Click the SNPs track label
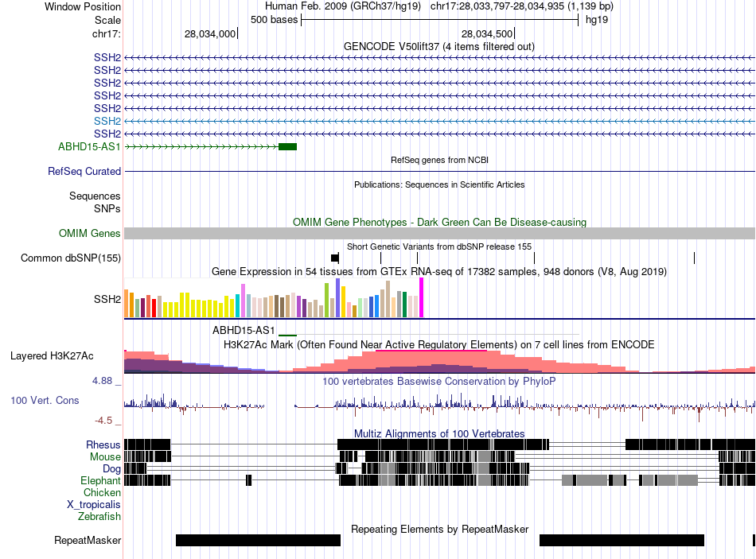756x559 pixels. [107, 208]
